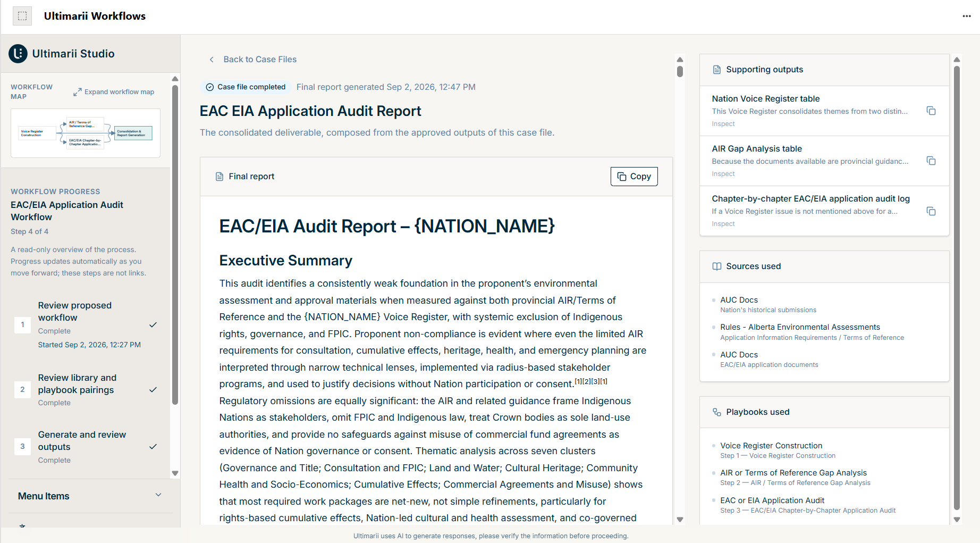Expand the Menu Items section

point(90,496)
